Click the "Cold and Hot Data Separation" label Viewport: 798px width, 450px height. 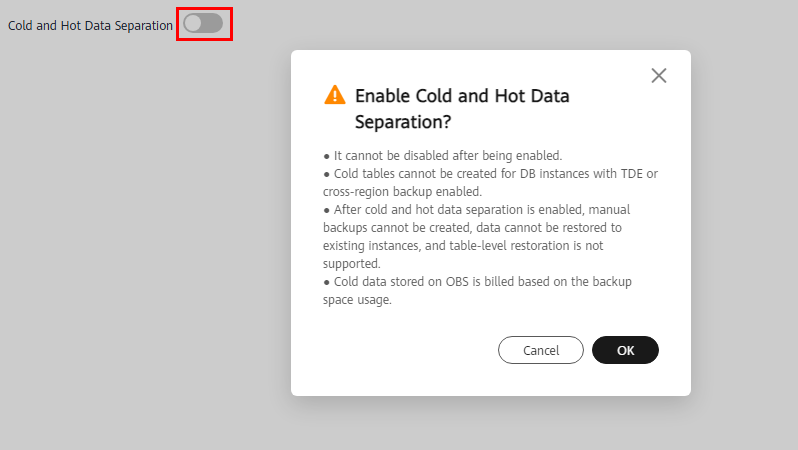[91, 25]
